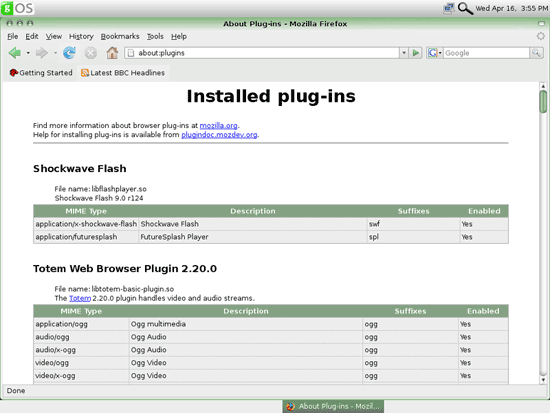This screenshot has width=550, height=413.
Task: Open the History menu
Action: pyautogui.click(x=81, y=36)
